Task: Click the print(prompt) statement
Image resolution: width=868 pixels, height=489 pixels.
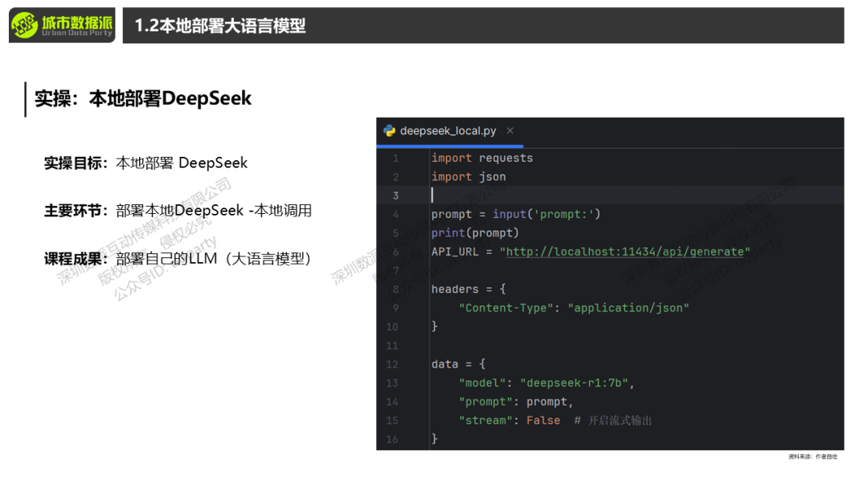Action: click(x=475, y=233)
